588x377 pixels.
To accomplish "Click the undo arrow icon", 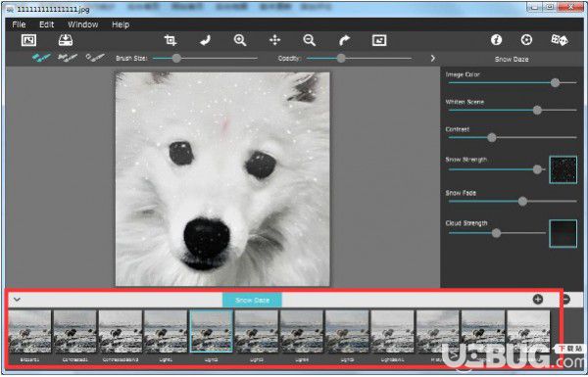I will coord(205,40).
